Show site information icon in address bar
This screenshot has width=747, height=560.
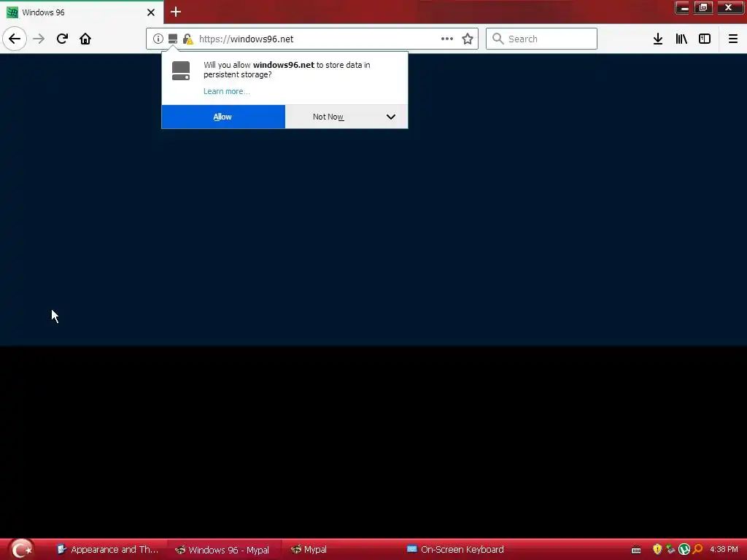click(x=158, y=39)
